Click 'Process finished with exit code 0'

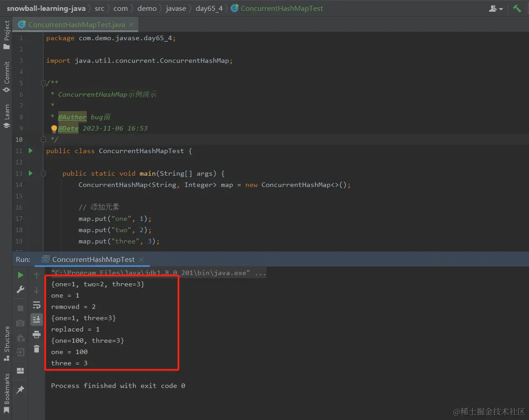(x=118, y=386)
